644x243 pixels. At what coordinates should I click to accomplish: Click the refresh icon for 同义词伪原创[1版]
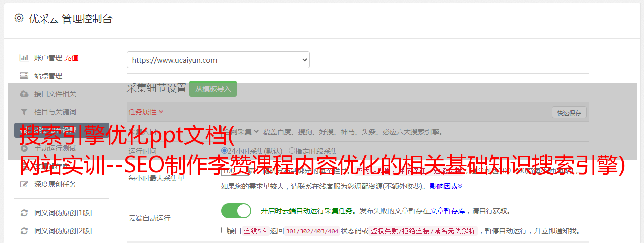click(x=24, y=213)
